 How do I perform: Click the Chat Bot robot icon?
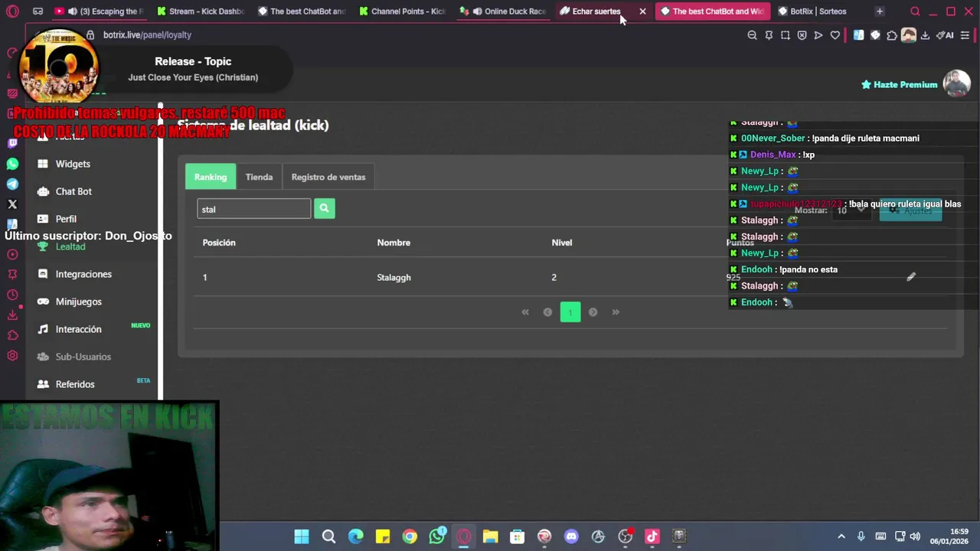(43, 191)
